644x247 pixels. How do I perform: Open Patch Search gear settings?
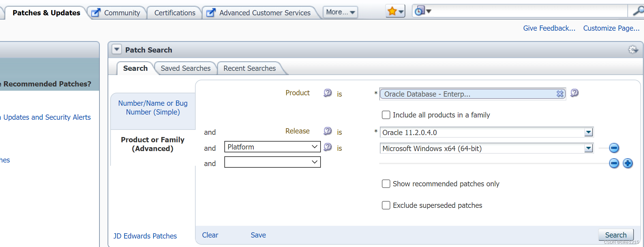(x=633, y=50)
